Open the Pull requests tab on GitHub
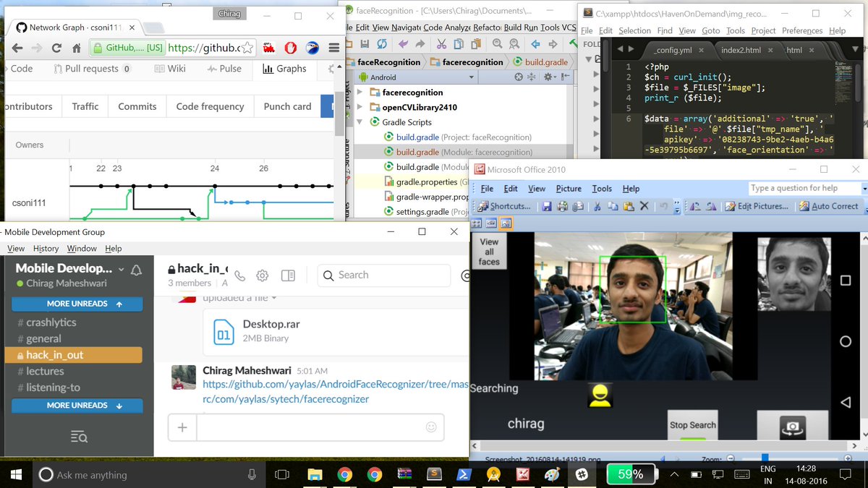868x488 pixels. coord(93,69)
